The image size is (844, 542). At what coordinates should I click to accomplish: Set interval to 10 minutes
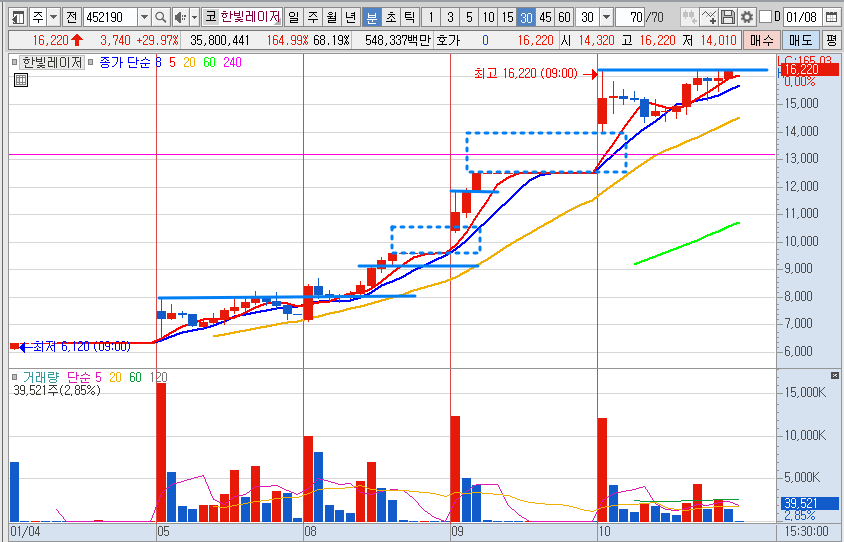[x=488, y=17]
